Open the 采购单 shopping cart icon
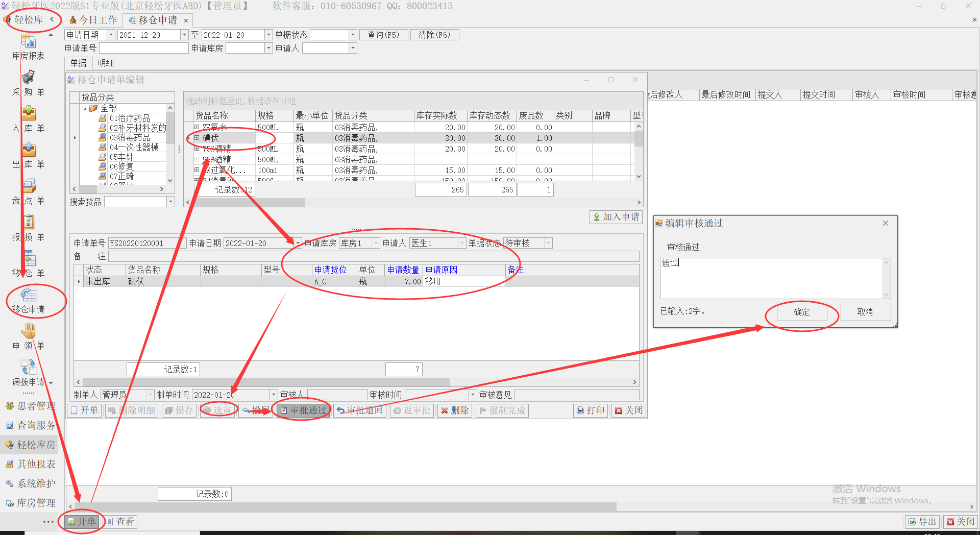 tap(29, 77)
